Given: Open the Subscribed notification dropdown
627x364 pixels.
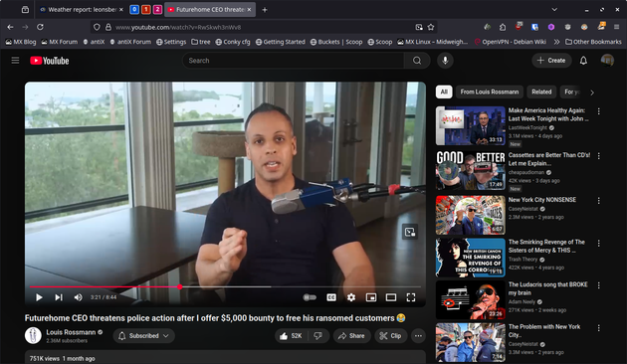Looking at the screenshot, I should pos(144,336).
